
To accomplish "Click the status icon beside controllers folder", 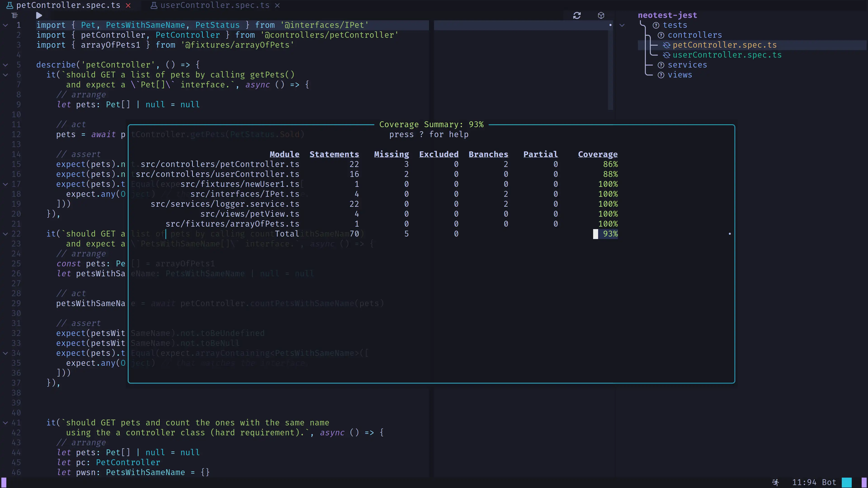I will 661,35.
